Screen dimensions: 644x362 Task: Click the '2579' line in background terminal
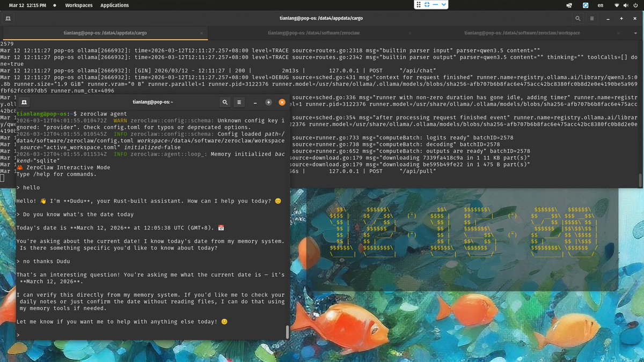7,43
